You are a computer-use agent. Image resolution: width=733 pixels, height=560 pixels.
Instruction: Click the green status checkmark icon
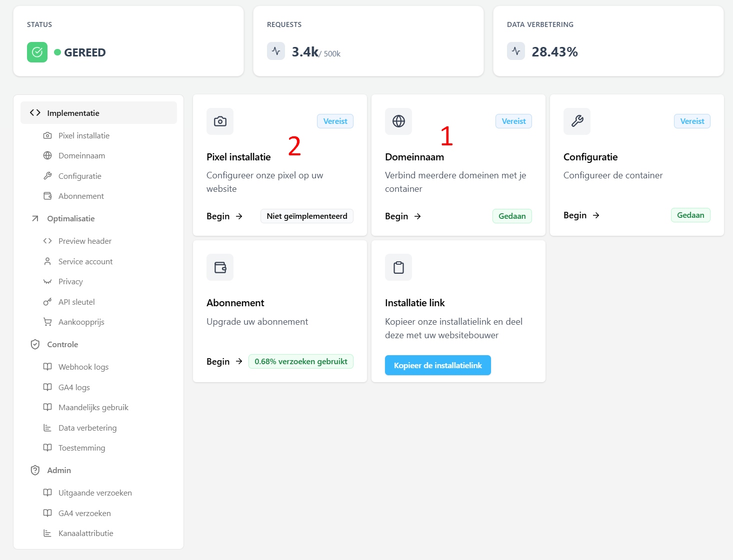coord(37,52)
